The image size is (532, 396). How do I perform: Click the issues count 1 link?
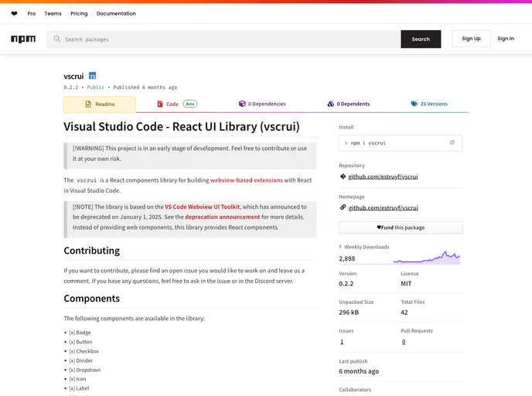tap(342, 342)
